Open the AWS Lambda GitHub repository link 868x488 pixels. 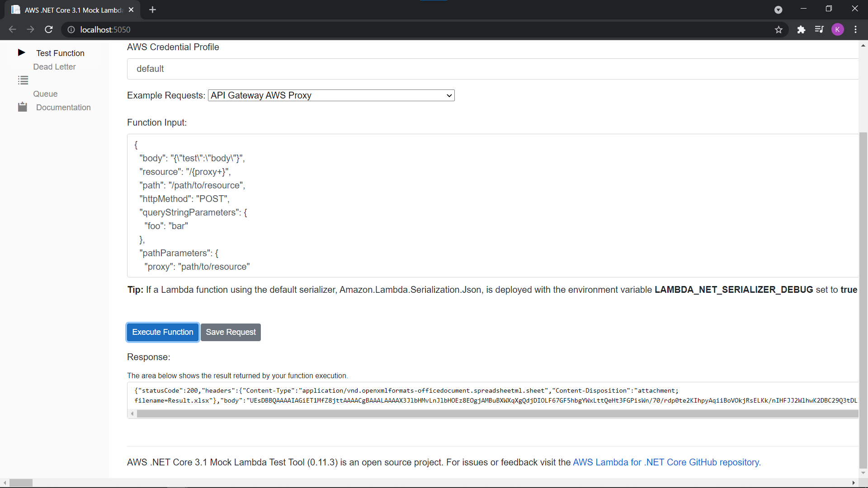coord(667,462)
